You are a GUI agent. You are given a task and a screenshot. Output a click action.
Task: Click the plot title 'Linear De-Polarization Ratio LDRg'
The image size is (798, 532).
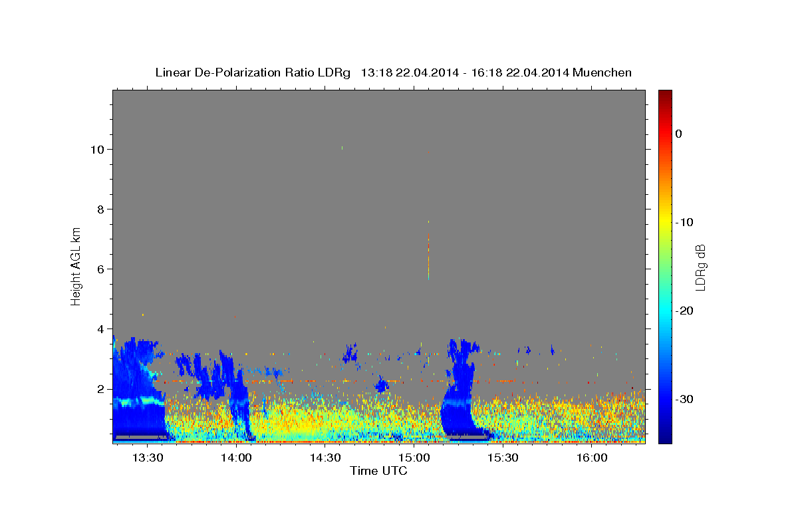point(253,72)
